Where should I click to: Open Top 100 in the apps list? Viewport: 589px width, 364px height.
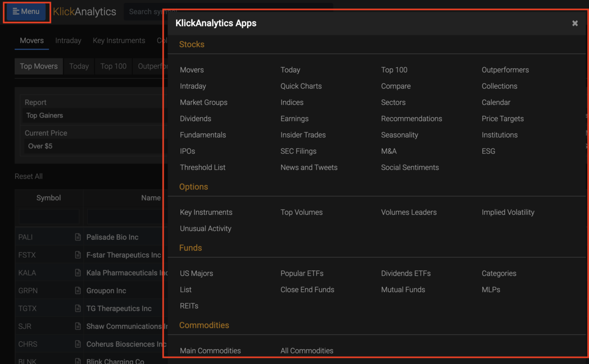coord(394,70)
